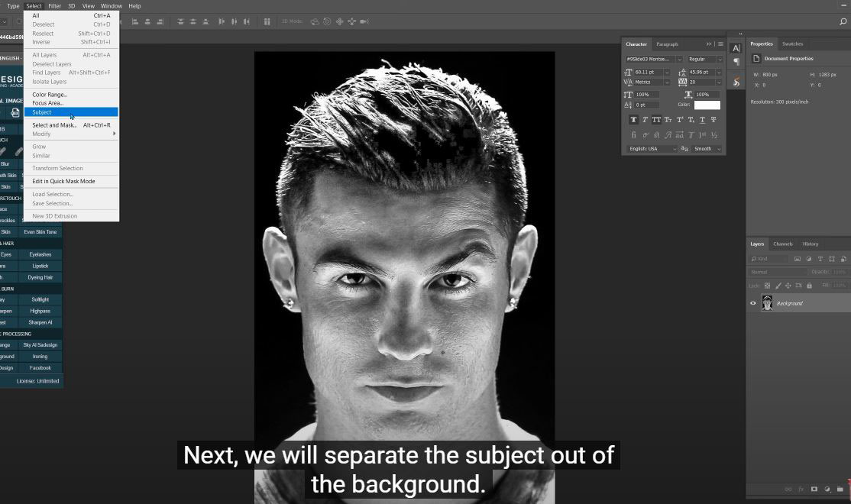Open the font family dropdown
This screenshot has height=504, width=851.
(x=678, y=59)
